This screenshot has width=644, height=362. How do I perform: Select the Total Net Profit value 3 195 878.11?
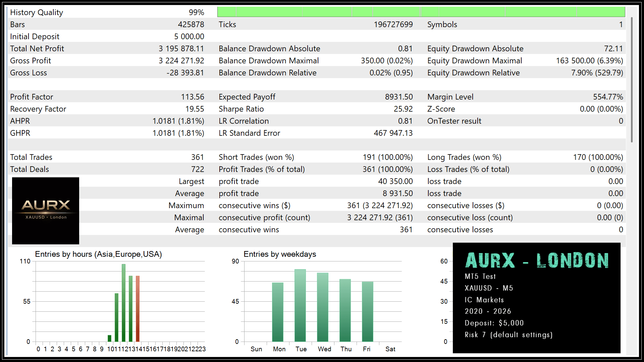pos(181,49)
